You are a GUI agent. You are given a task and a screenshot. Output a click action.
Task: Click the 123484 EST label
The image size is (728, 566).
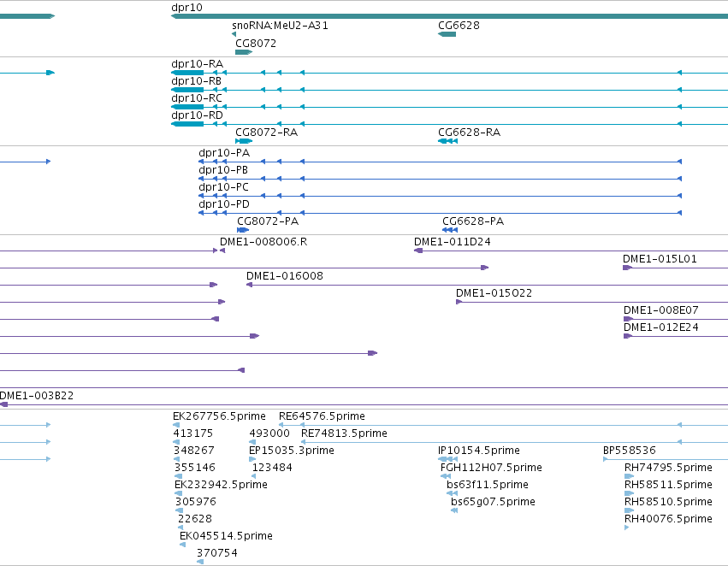tap(272, 468)
